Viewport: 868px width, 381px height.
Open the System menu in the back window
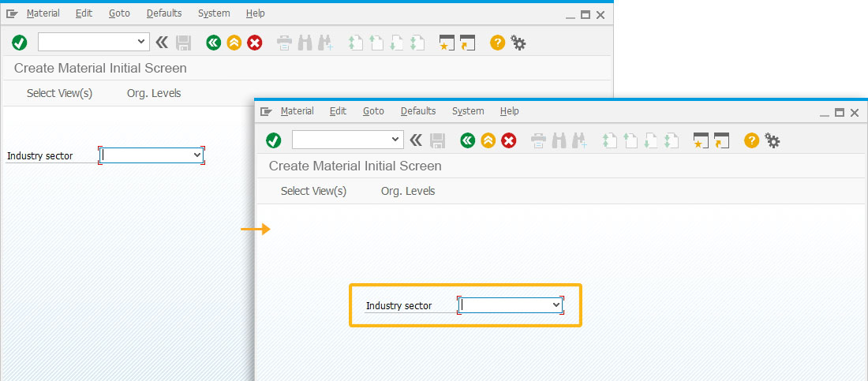214,13
